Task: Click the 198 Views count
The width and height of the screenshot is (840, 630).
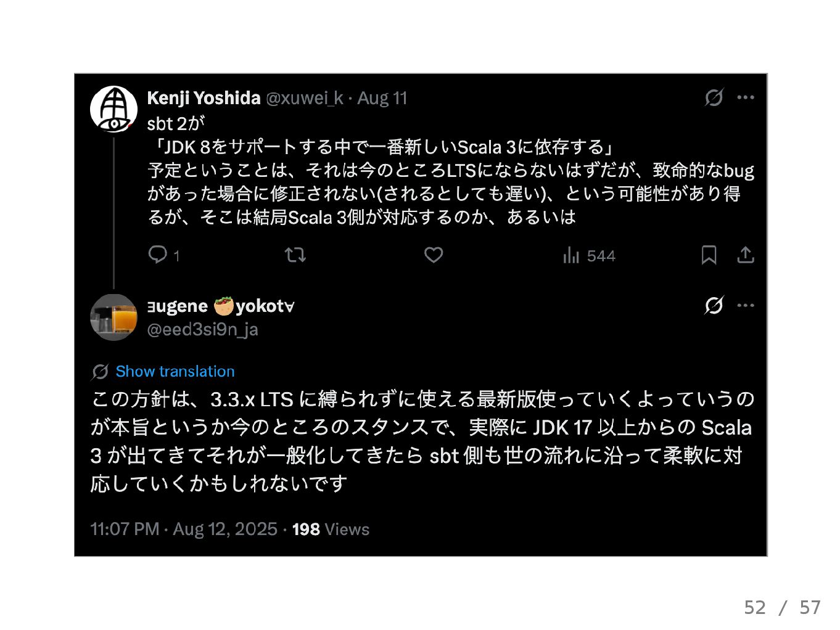Action: tap(331, 529)
